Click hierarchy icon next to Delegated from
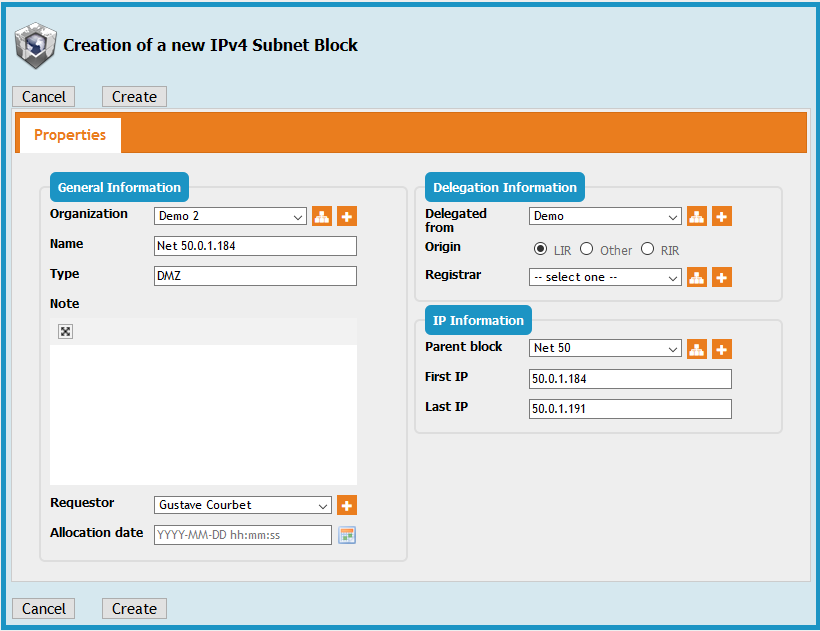Viewport: 820px width, 631px height. (x=697, y=216)
